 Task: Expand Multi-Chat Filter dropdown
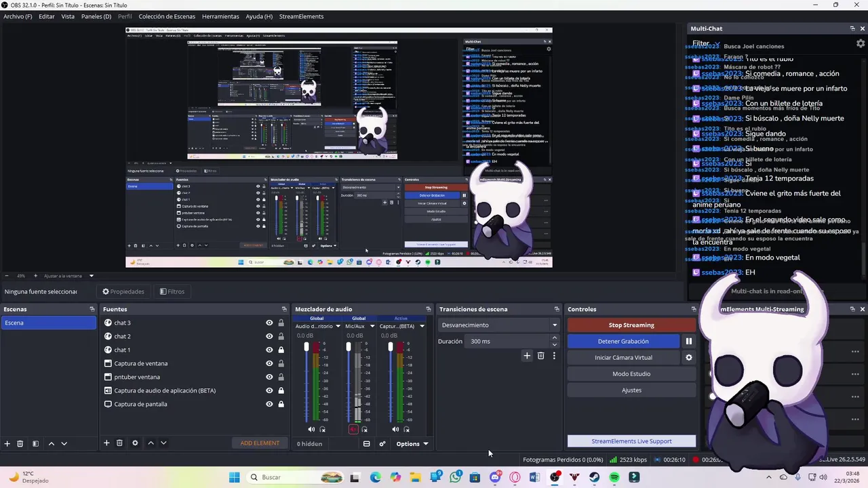click(706, 43)
